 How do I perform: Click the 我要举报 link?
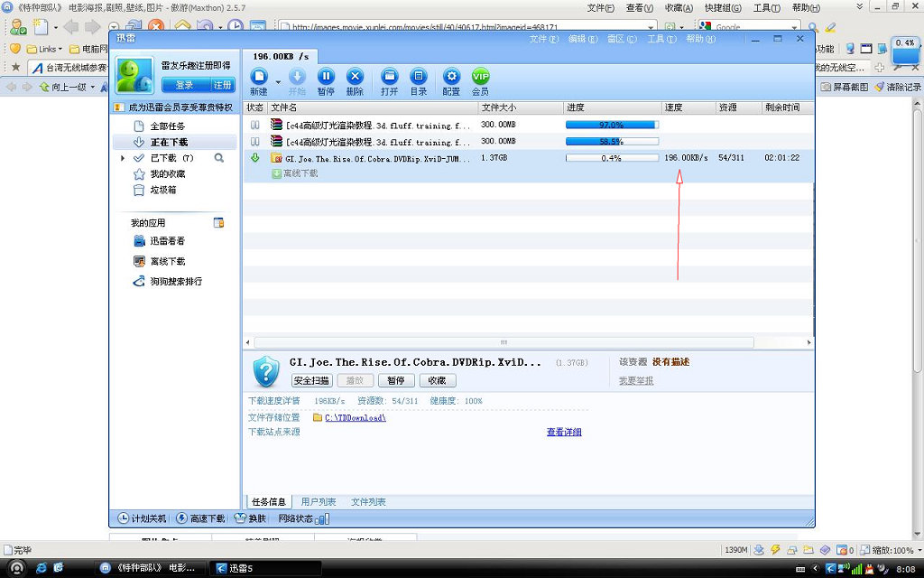click(636, 381)
